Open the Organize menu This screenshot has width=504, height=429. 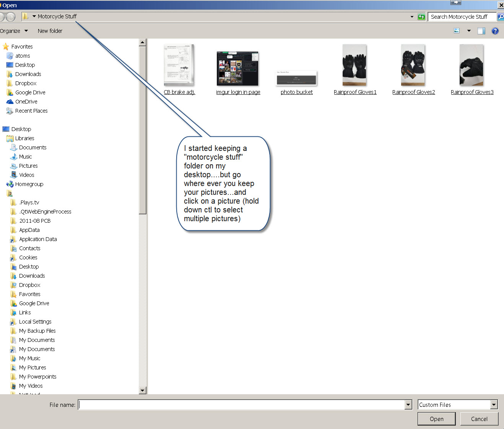tap(14, 31)
